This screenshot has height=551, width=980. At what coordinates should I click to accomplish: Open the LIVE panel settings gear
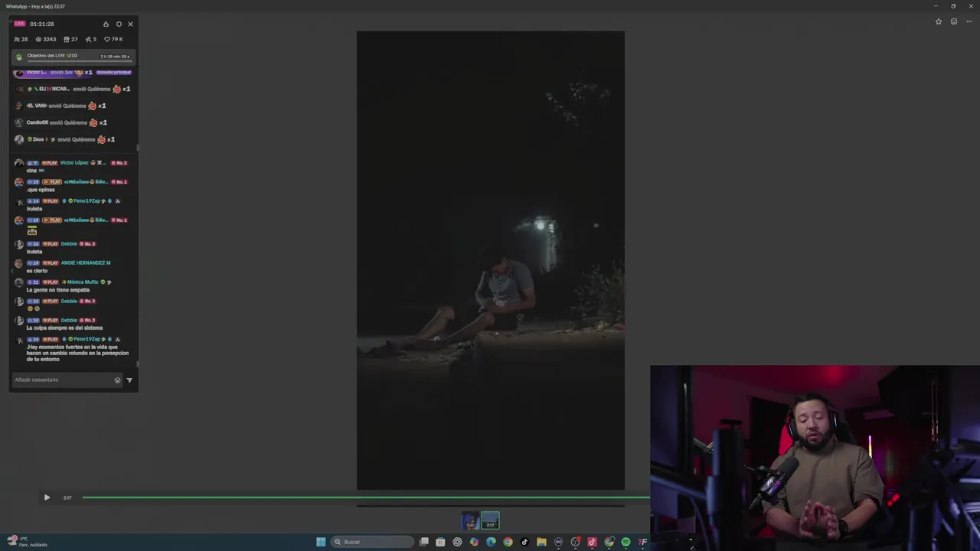pos(119,24)
